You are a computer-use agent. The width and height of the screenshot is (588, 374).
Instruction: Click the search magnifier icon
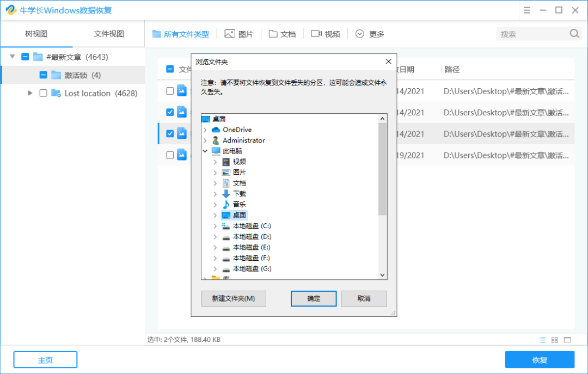coord(574,33)
